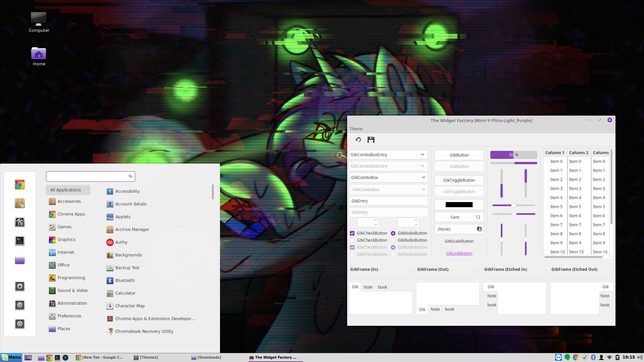Select All Applications category in menu
This screenshot has width=644, height=362.
point(68,190)
